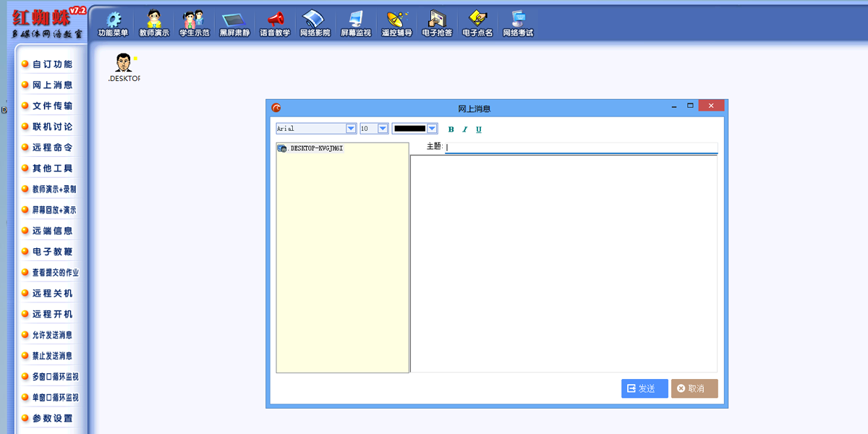This screenshot has height=434, width=868.
Task: Start 遥控辅导 remote tutoring
Action: tap(396, 21)
